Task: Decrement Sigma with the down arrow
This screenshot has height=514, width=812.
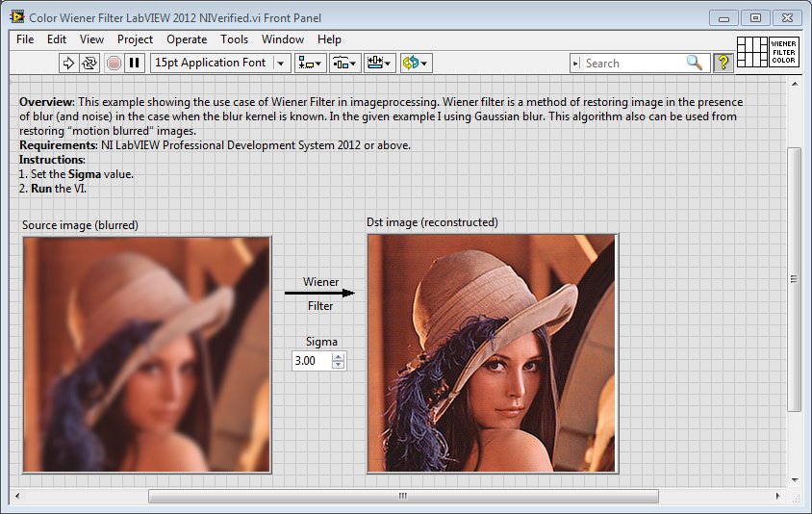Action: [338, 365]
